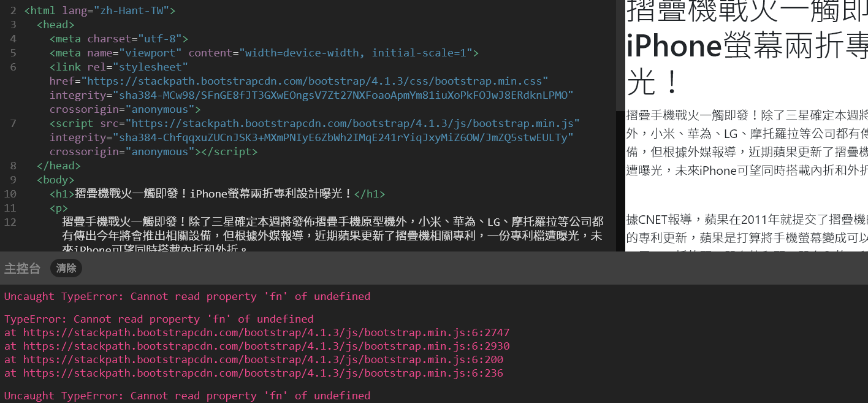Click the iPhone螢幕兩折 heading in preview
Screen dimensions: 868x403
747,47
